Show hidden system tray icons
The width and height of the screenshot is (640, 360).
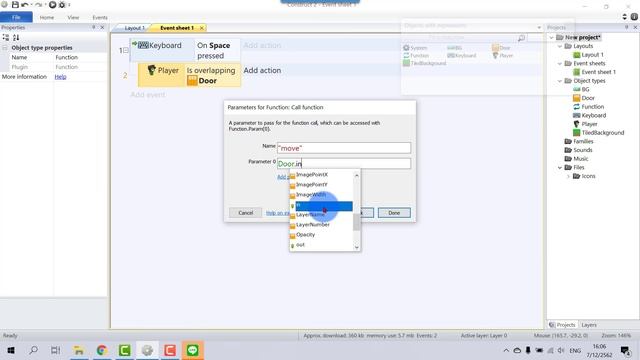(506, 350)
